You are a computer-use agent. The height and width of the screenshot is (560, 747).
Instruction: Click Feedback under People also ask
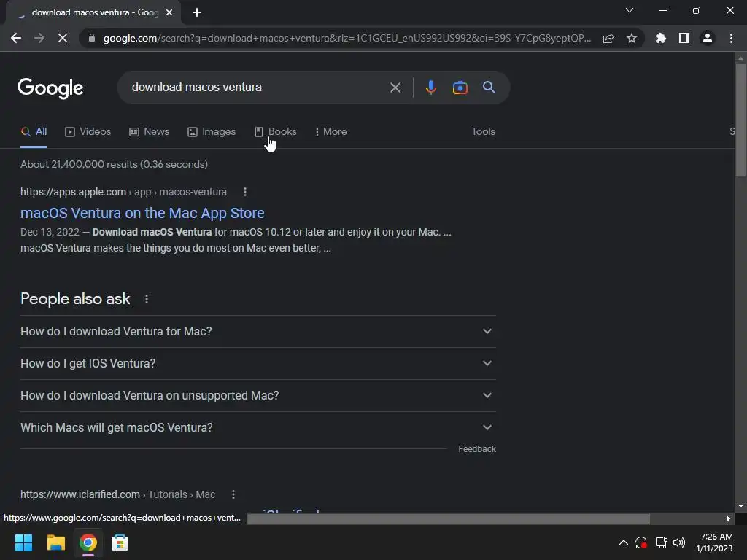point(477,449)
